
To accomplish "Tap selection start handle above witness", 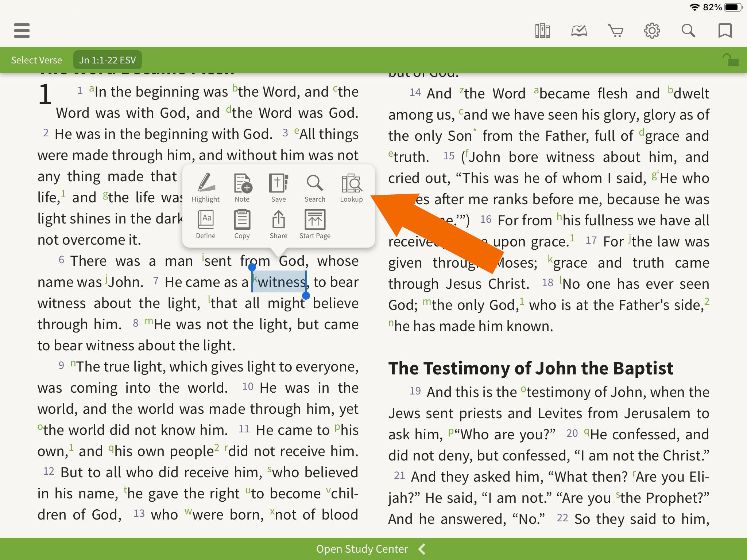I will [x=252, y=268].
